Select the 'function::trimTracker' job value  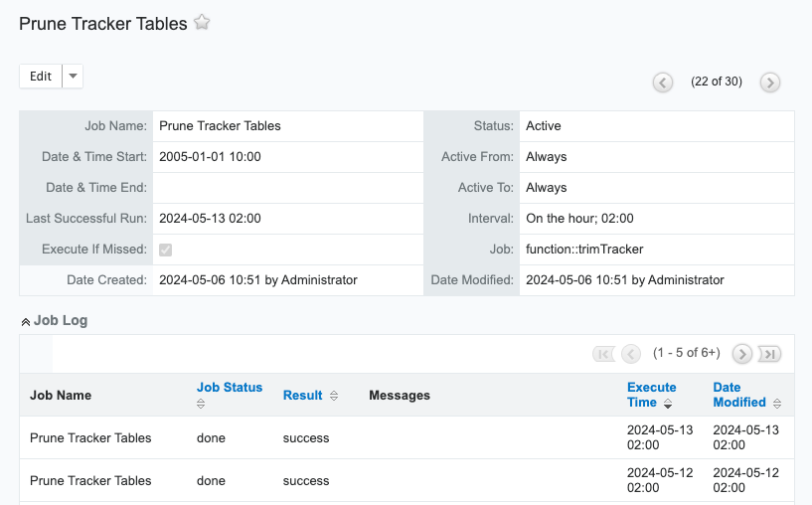(x=584, y=250)
